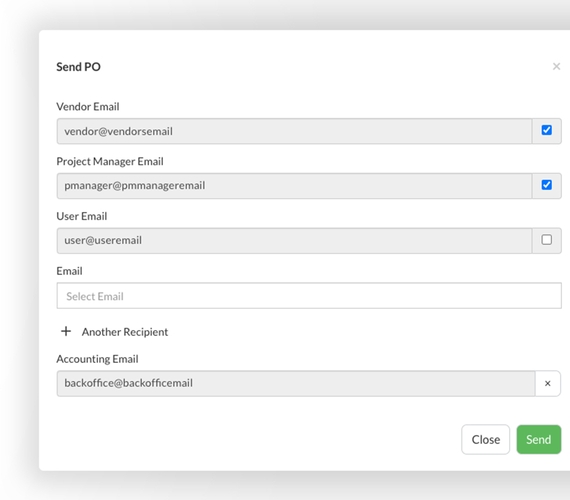Uncheck the Vendor Email checkbox

pos(546,130)
